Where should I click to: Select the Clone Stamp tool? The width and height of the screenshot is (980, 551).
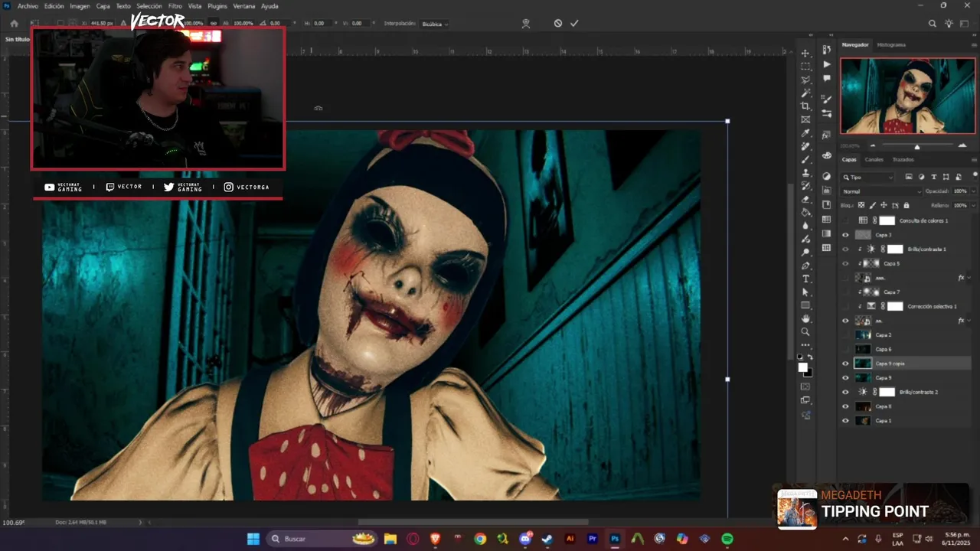(x=805, y=173)
